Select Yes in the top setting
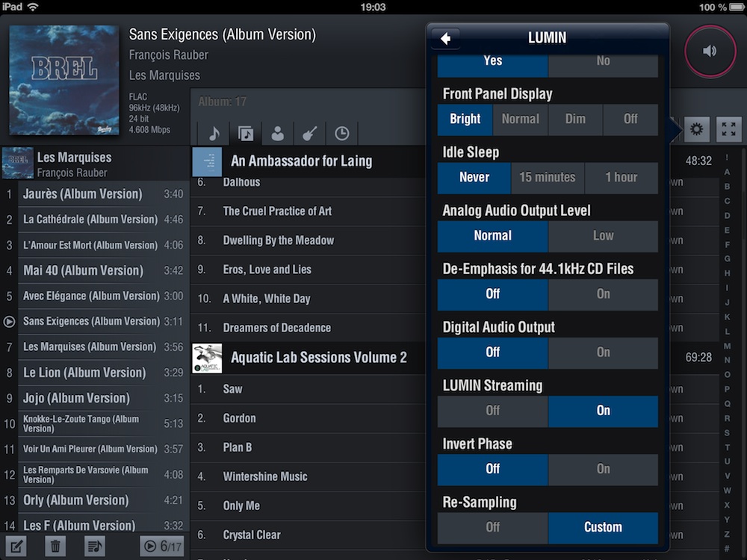The width and height of the screenshot is (747, 560). [x=492, y=65]
